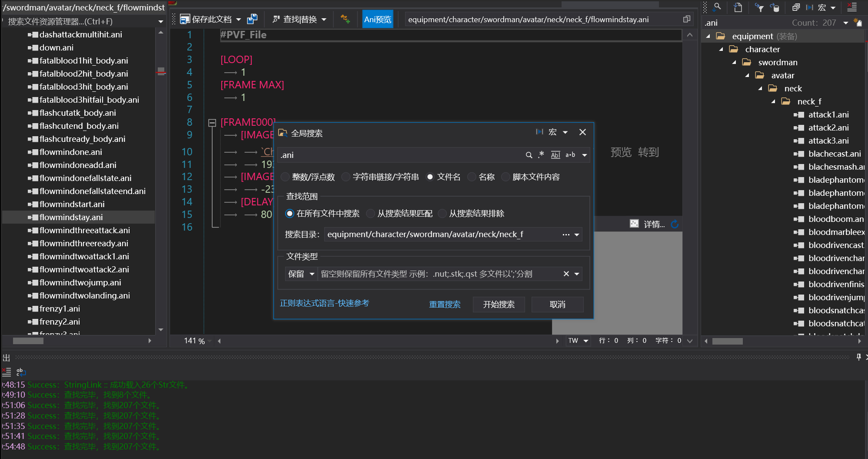
Task: Open the 保留 file type dropdown
Action: (x=301, y=274)
